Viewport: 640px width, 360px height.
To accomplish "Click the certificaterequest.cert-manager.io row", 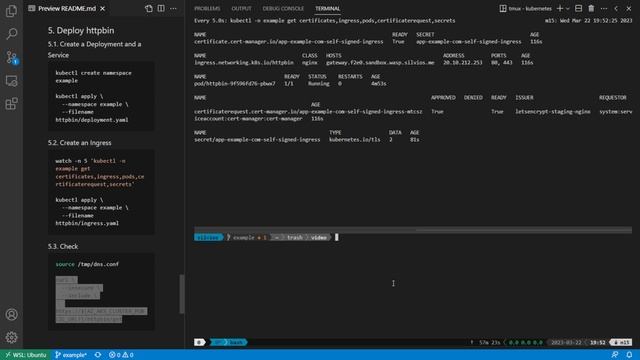I will [x=413, y=115].
